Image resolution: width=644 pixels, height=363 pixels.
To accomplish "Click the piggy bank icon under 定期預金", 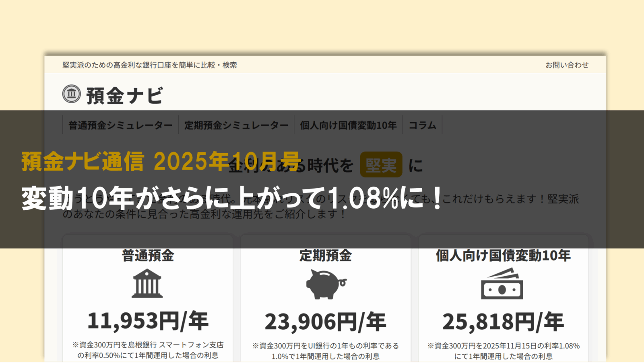I will coord(325,284).
